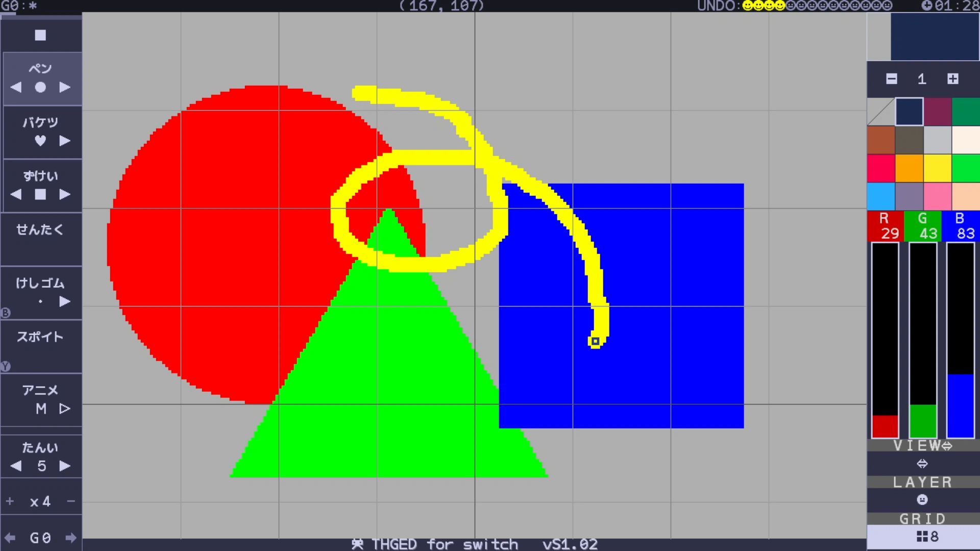
Task: Select the sky blue palette swatch
Action: pyautogui.click(x=881, y=196)
